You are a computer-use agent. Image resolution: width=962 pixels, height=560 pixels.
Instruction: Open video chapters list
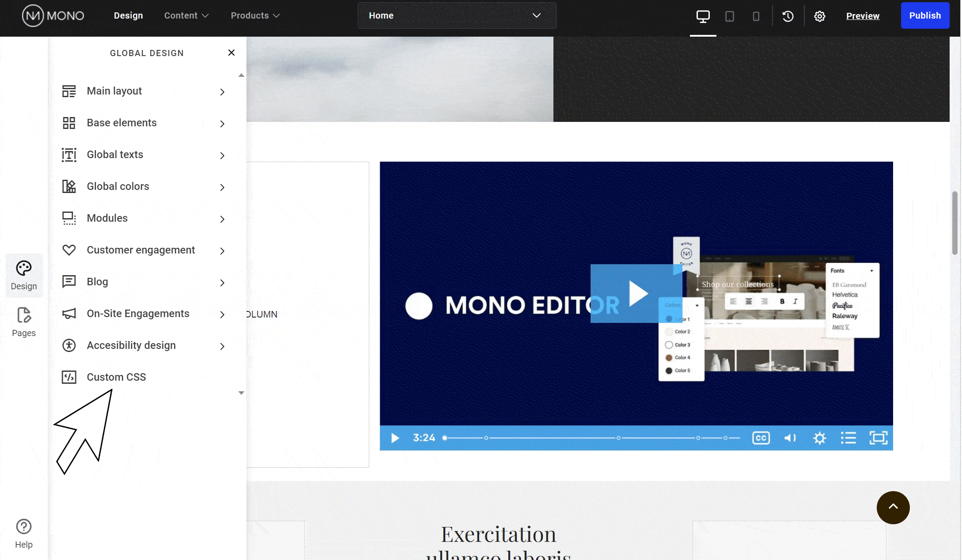pos(848,438)
